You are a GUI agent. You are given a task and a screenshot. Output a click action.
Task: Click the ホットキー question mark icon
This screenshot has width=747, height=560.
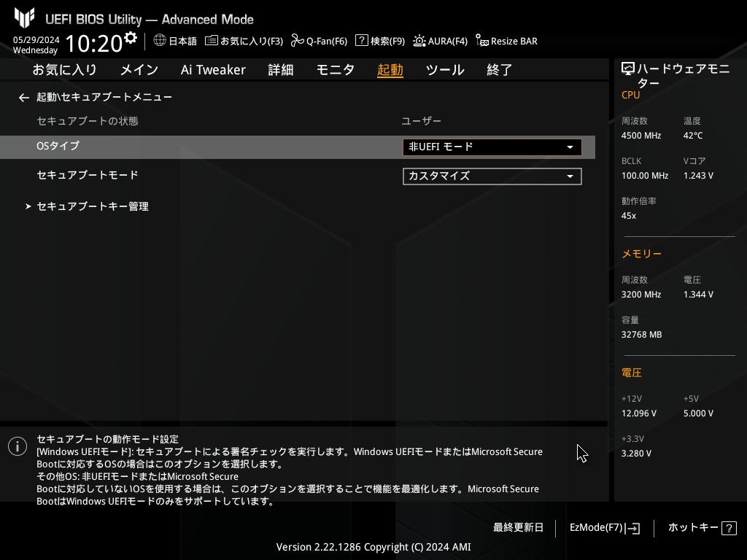729,528
